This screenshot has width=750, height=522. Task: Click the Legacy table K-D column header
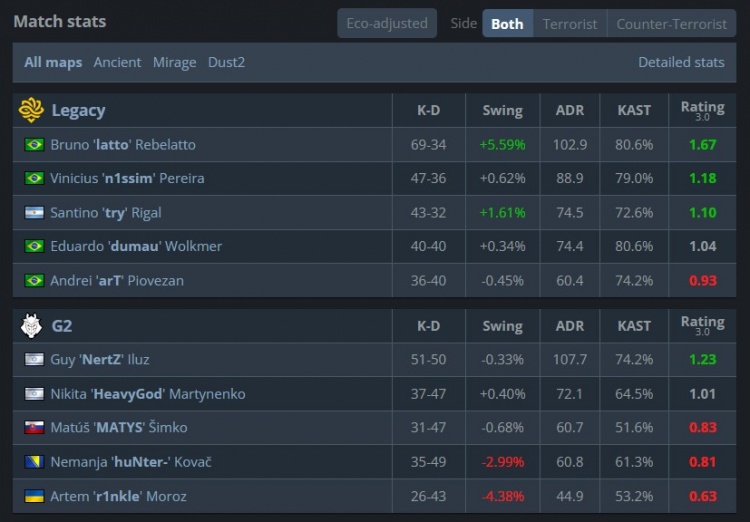[429, 111]
